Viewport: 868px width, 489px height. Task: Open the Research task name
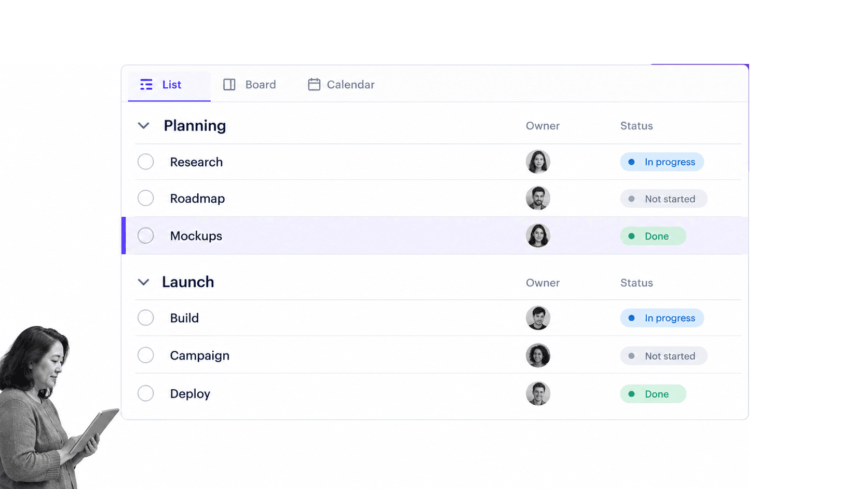(196, 162)
